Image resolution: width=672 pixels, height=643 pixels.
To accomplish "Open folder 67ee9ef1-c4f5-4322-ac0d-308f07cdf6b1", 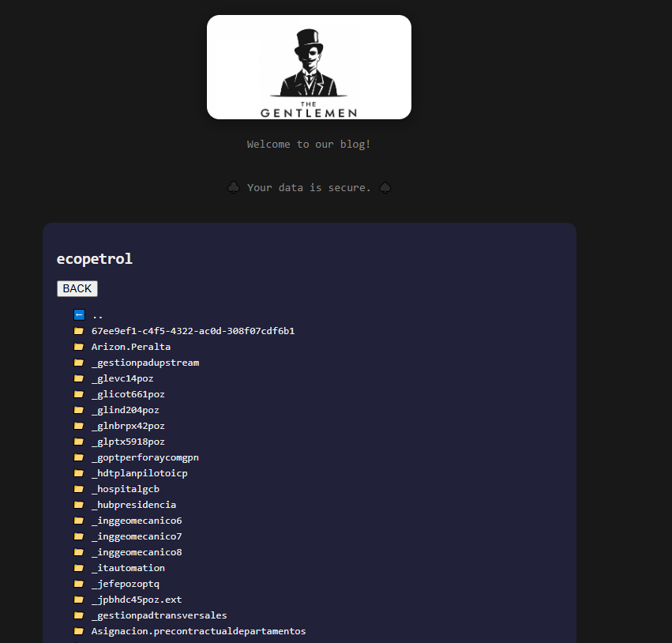I will (193, 331).
